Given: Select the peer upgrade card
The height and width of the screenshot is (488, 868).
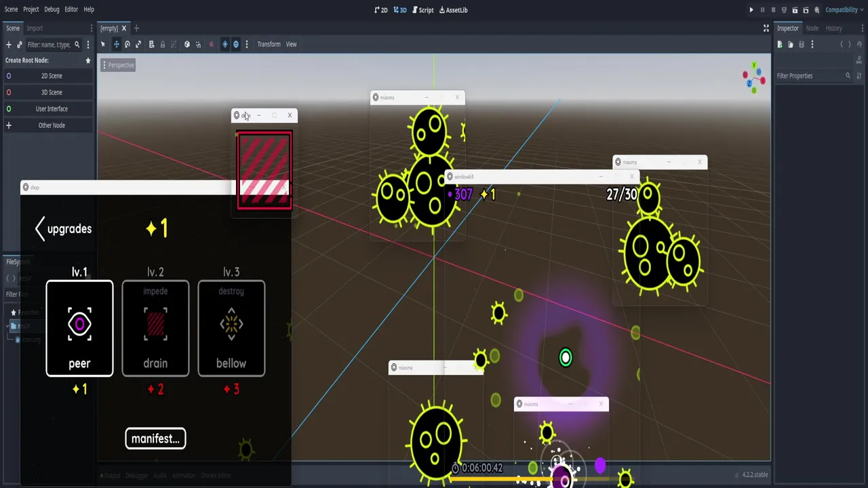Looking at the screenshot, I should (x=79, y=328).
